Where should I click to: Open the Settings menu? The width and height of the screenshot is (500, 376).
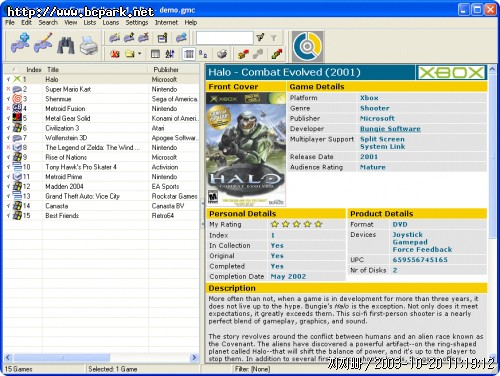click(x=137, y=22)
